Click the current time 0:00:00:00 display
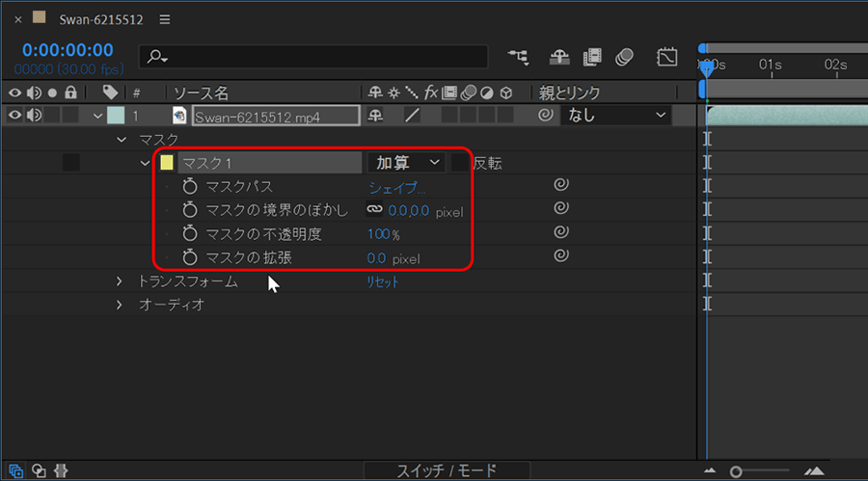Viewport: 868px width, 481px height. [68, 50]
